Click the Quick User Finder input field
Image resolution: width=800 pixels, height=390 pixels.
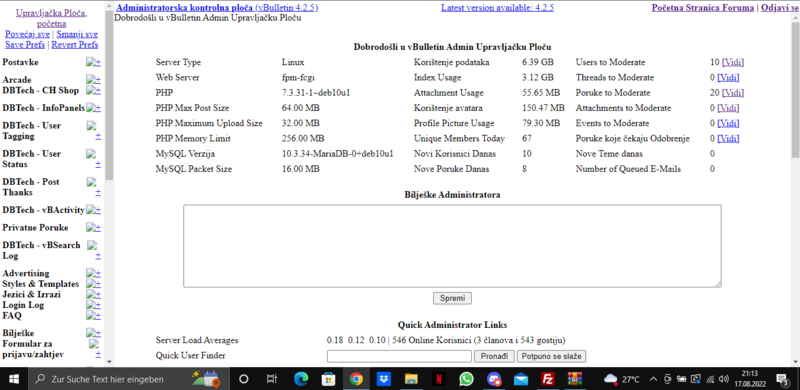[399, 356]
